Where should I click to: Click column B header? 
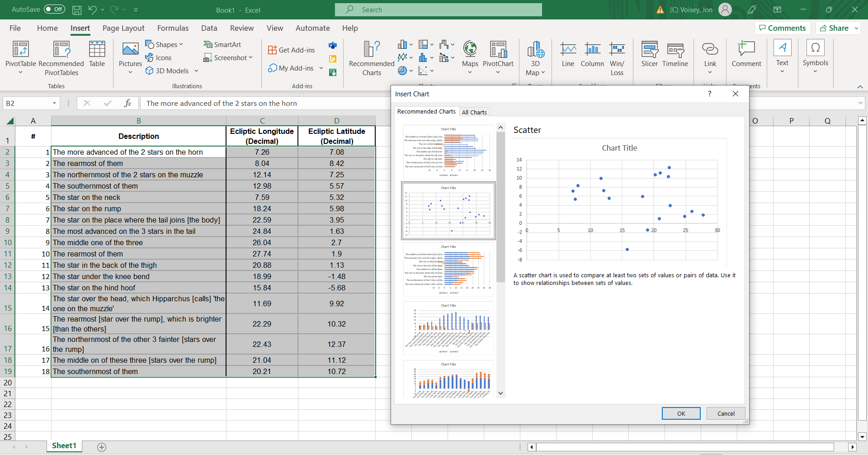click(x=139, y=121)
